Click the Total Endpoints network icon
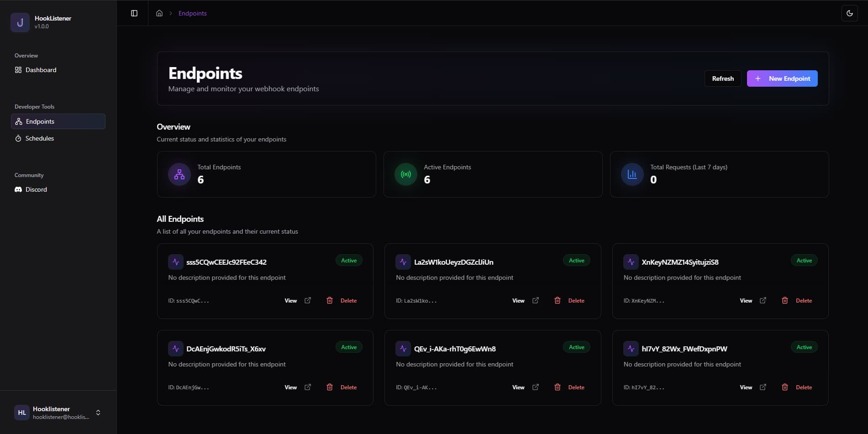 point(179,174)
